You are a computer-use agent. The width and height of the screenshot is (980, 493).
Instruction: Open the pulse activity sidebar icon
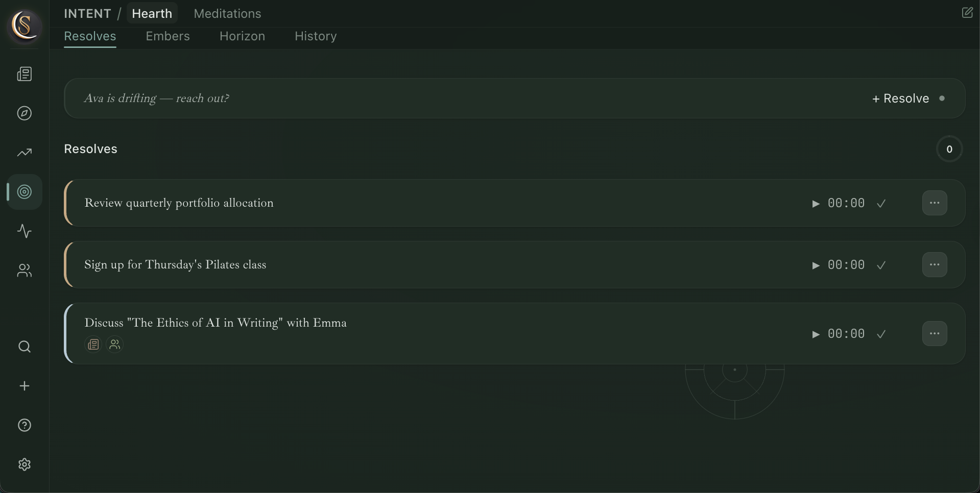click(25, 231)
